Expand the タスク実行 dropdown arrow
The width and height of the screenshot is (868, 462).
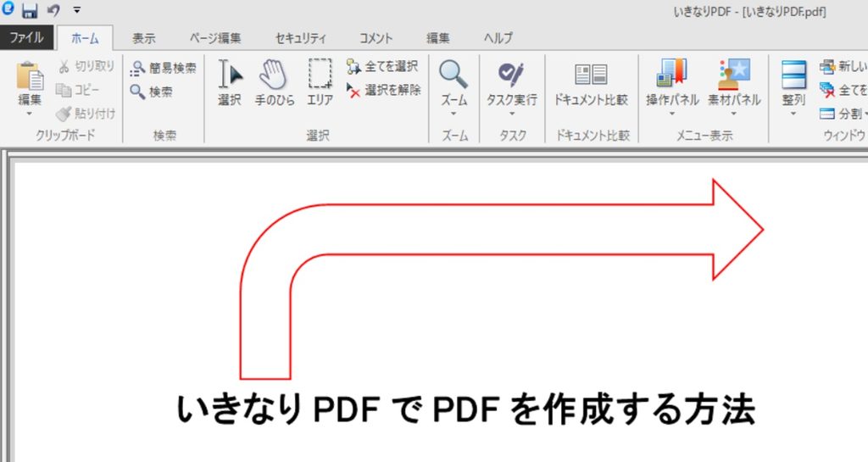[x=511, y=114]
